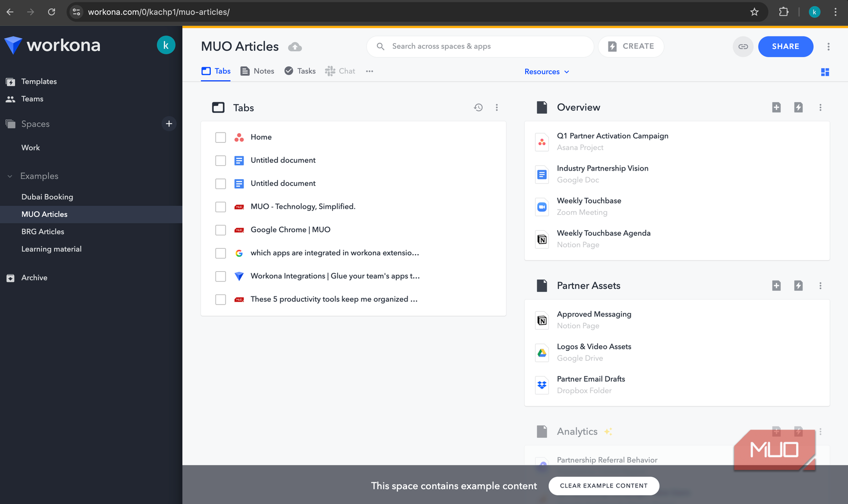The width and height of the screenshot is (848, 504).
Task: Expand the Resources dropdown
Action: 546,71
